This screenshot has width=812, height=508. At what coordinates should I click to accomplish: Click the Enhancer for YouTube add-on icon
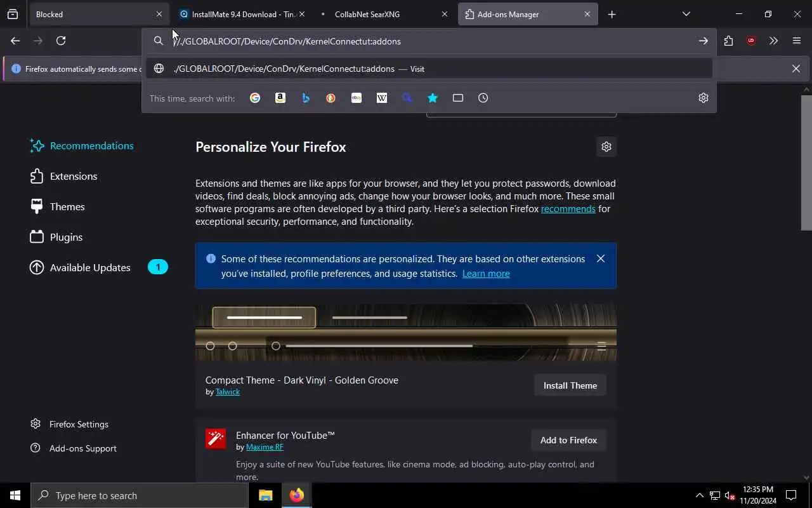click(216, 439)
